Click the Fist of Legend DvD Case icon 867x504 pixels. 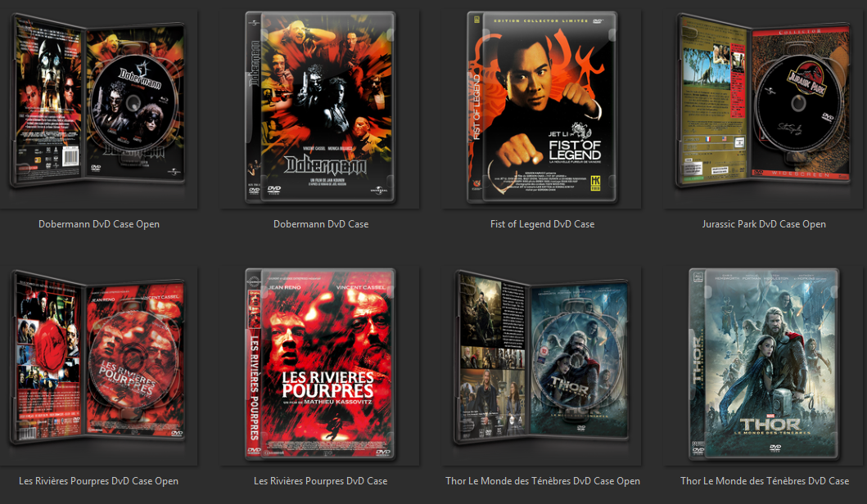click(x=542, y=107)
